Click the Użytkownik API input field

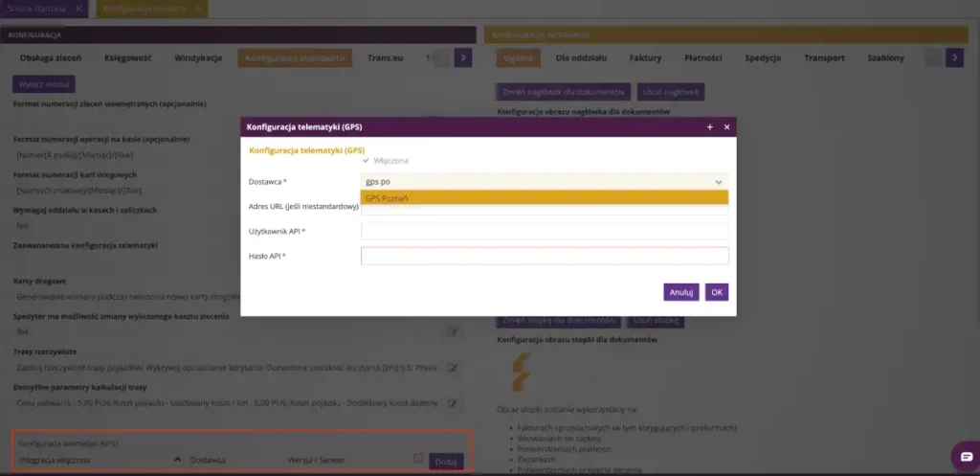pos(544,231)
